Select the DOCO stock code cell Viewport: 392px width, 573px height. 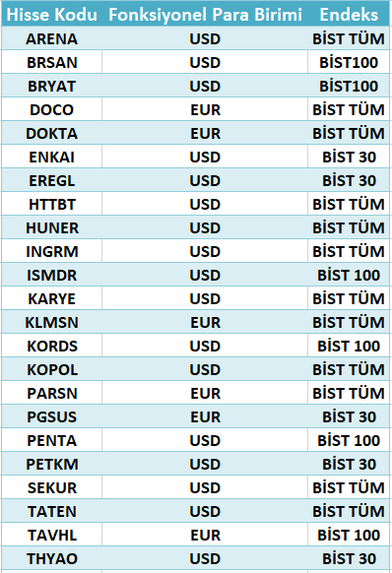pyautogui.click(x=52, y=109)
